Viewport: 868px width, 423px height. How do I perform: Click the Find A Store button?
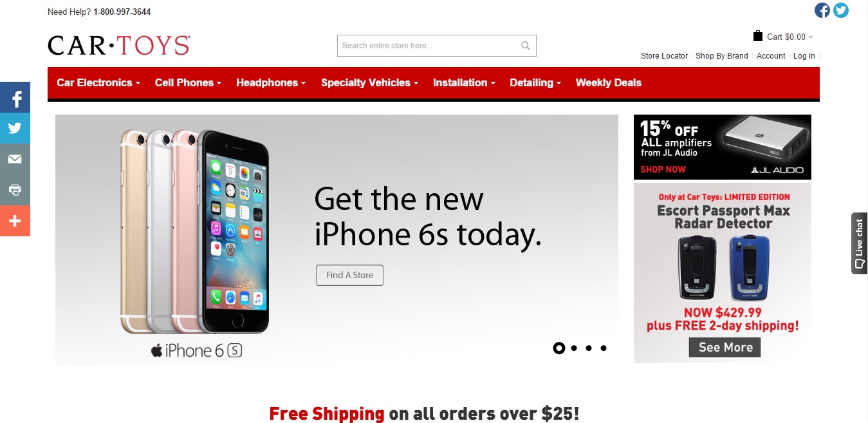(349, 275)
